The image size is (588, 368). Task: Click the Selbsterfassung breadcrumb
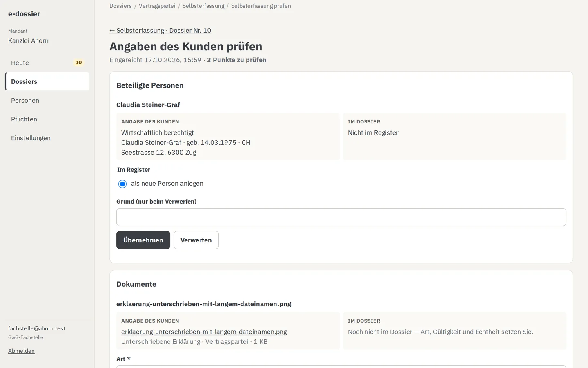pyautogui.click(x=203, y=6)
